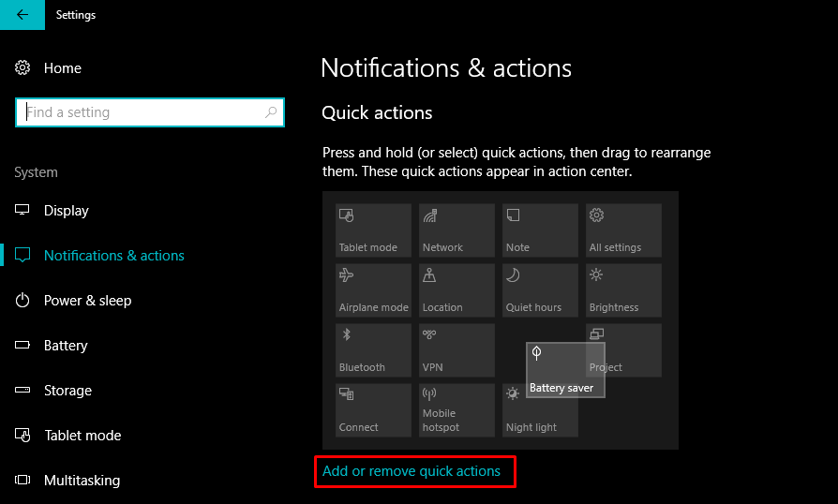Select the Location quick action tile
Viewport: 838px width, 504px height.
[x=456, y=290]
